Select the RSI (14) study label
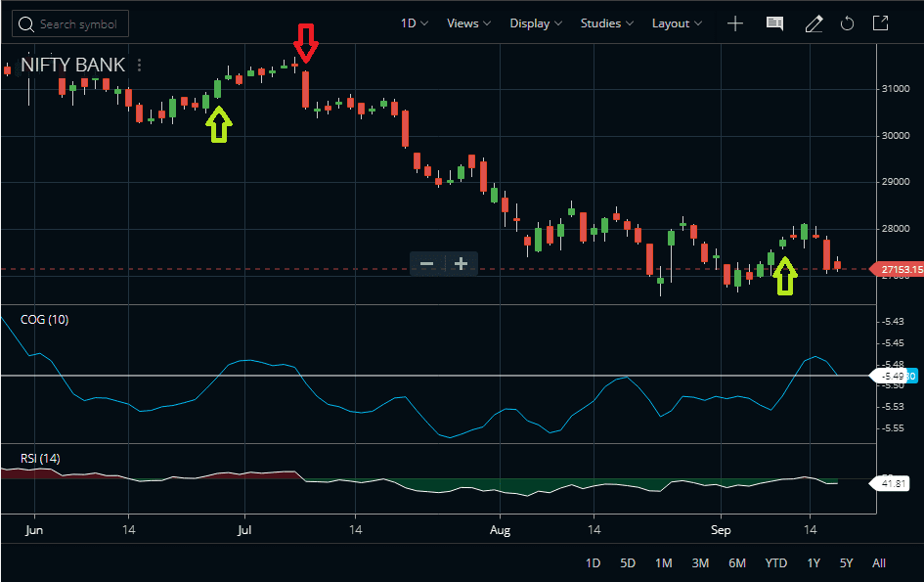 (x=40, y=459)
